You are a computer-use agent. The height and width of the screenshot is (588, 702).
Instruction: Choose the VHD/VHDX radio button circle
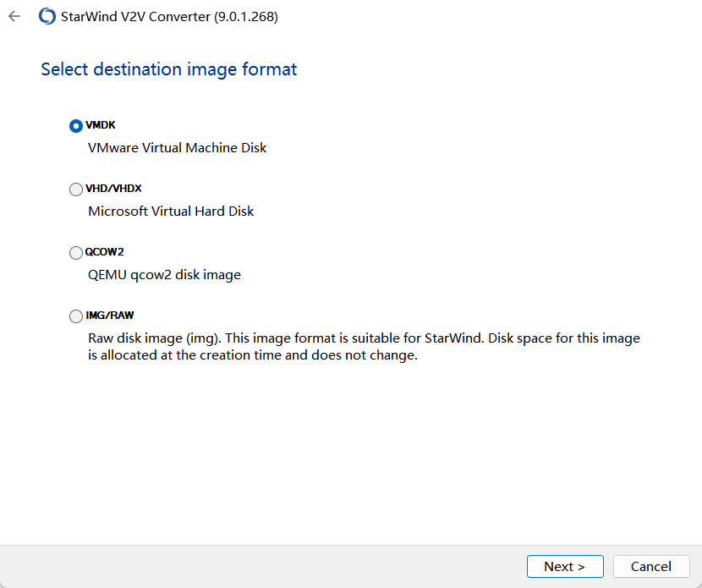[x=75, y=190]
